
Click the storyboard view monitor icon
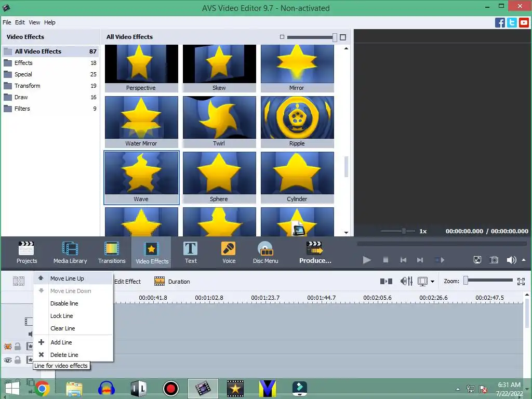click(x=422, y=281)
